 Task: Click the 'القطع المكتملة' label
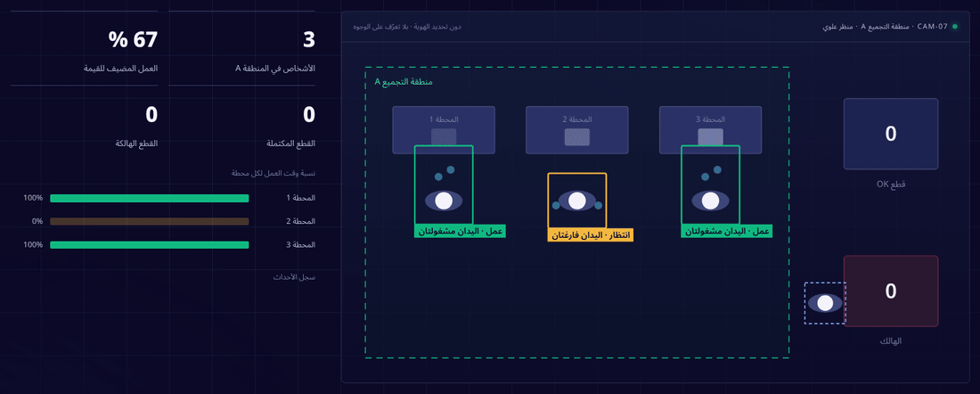coord(290,144)
